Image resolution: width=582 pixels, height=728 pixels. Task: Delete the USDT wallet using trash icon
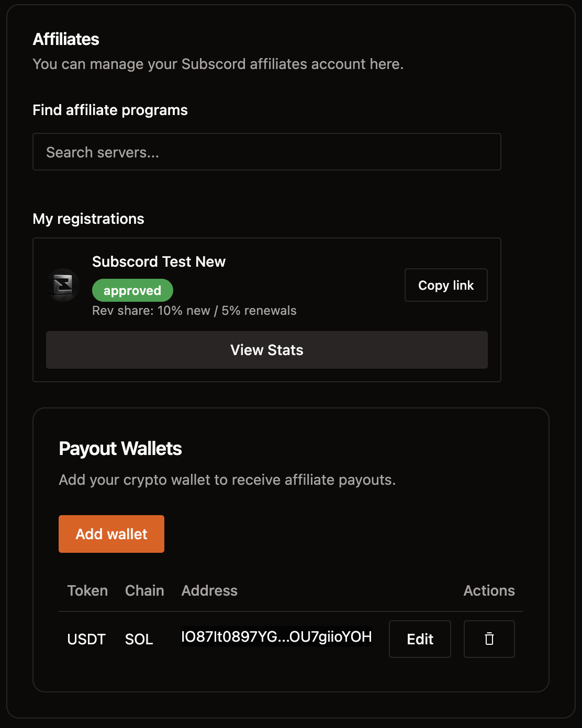489,639
